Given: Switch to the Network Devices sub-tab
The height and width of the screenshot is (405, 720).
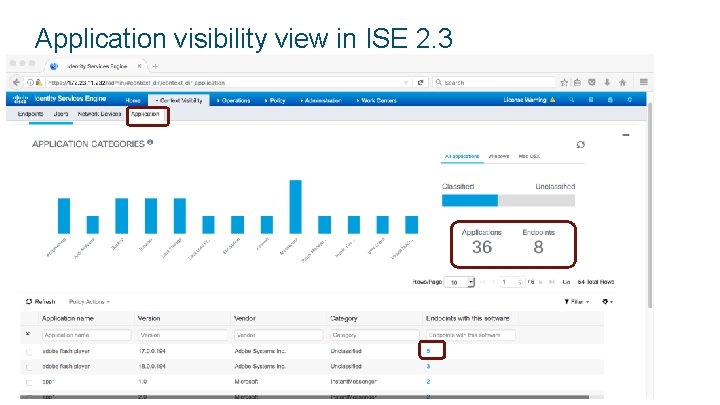Looking at the screenshot, I should (x=99, y=114).
